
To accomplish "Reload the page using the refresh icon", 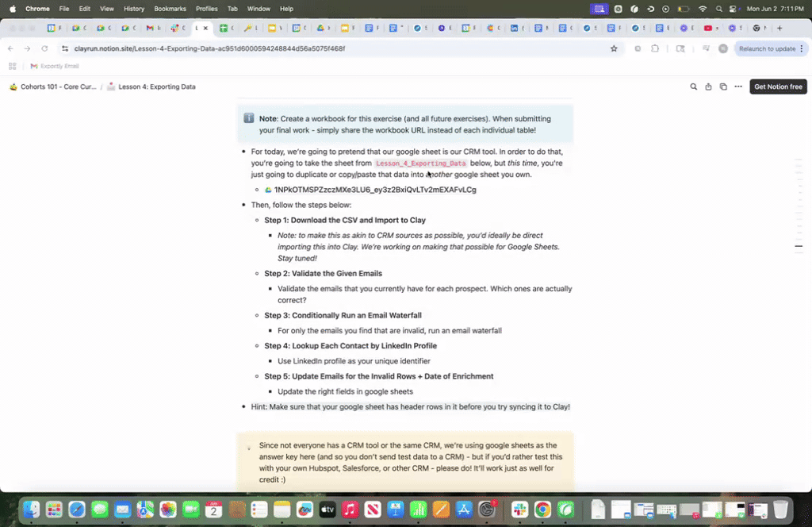I will tap(44, 48).
